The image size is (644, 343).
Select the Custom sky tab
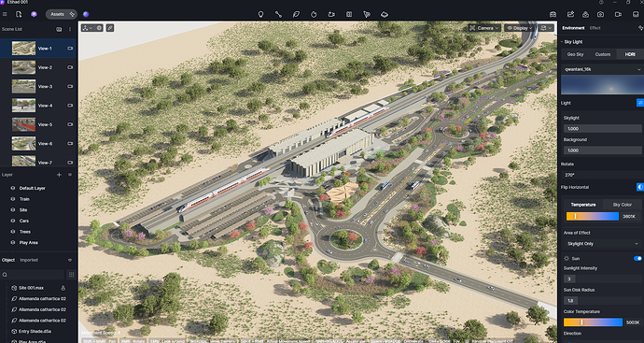tap(603, 54)
